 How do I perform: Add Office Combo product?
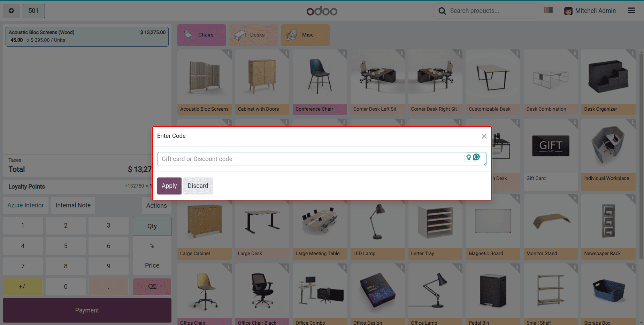(320, 294)
